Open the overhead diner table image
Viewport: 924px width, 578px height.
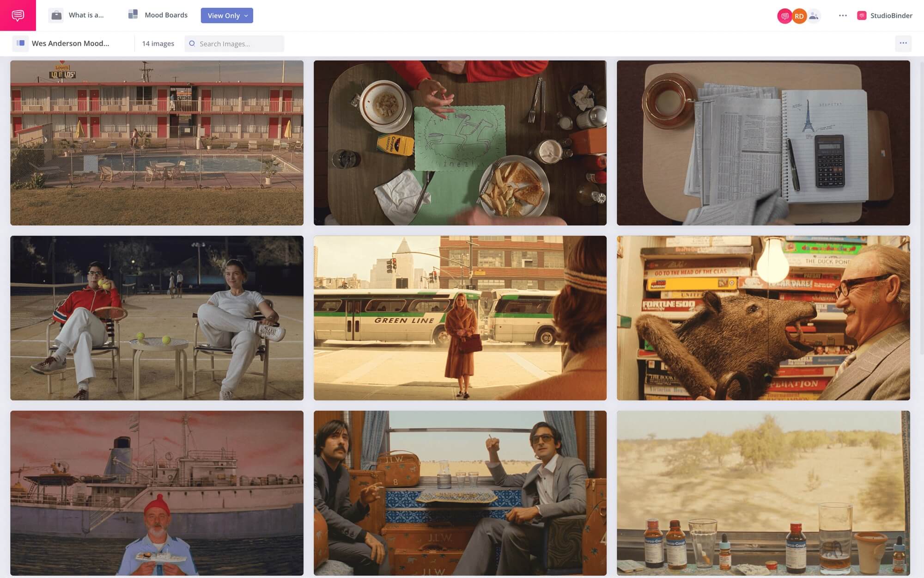coord(460,143)
